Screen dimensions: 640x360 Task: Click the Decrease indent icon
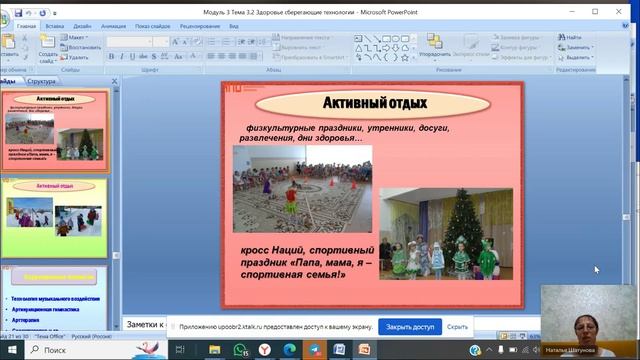coord(242,42)
